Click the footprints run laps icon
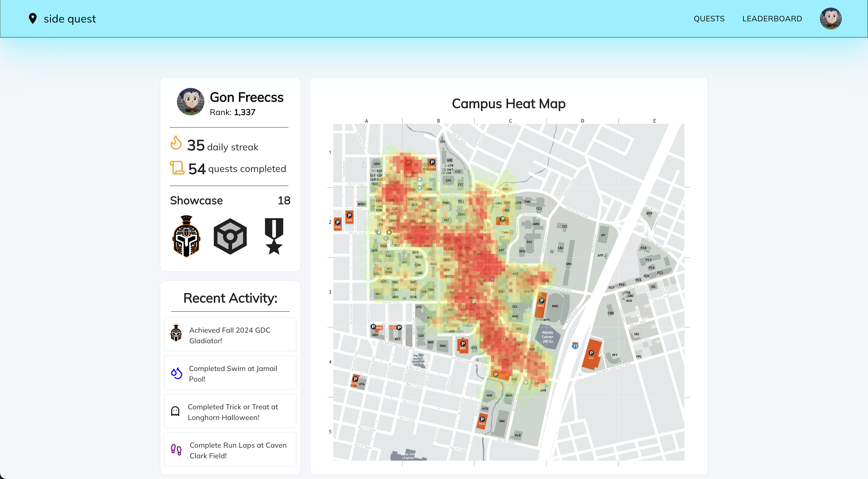The image size is (868, 479). (x=176, y=449)
